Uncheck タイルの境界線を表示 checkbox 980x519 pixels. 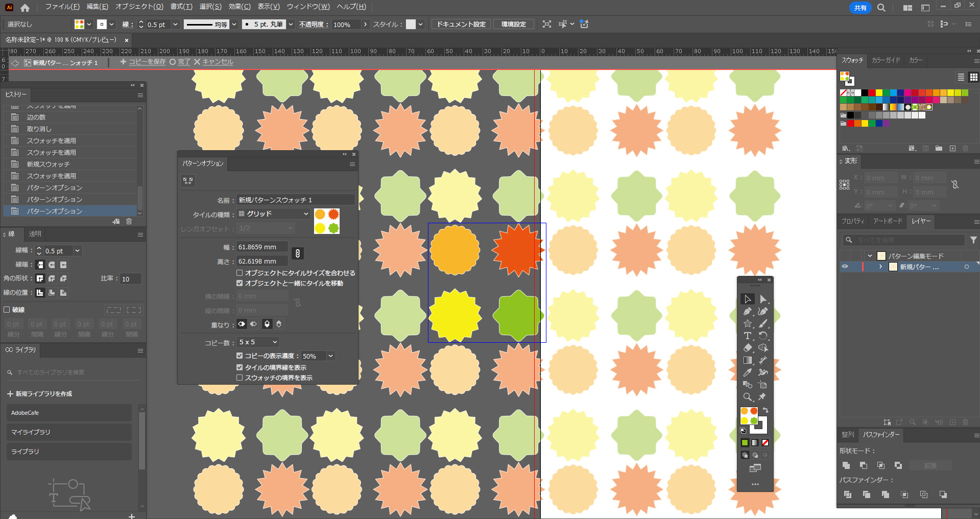[x=240, y=367]
